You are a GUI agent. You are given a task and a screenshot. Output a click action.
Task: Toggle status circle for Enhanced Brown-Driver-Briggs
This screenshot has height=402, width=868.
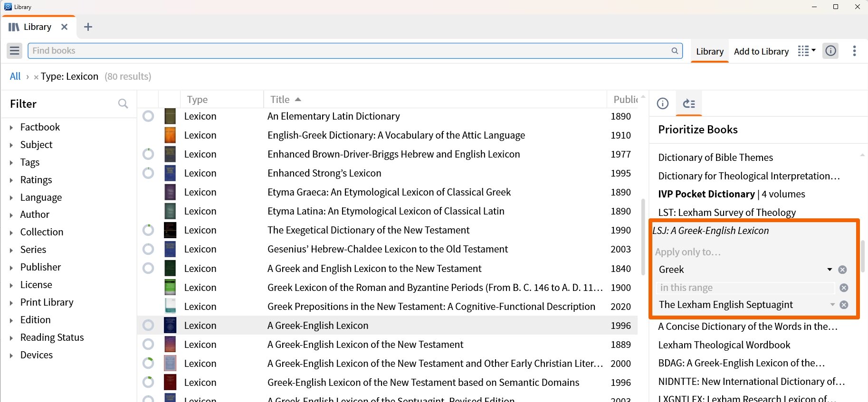click(x=148, y=154)
